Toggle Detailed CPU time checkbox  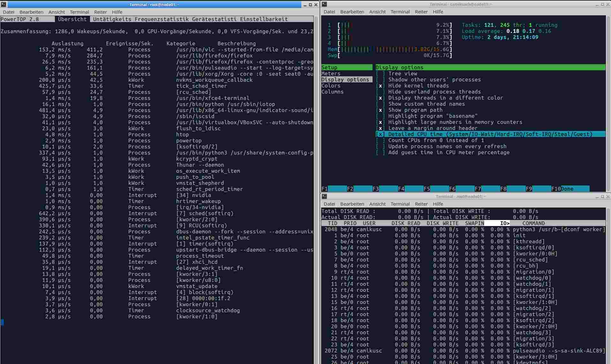pyautogui.click(x=380, y=134)
